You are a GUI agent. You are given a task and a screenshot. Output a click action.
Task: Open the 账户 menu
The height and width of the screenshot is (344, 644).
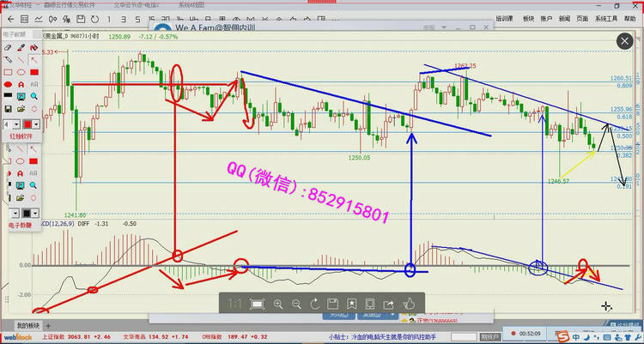543,17
